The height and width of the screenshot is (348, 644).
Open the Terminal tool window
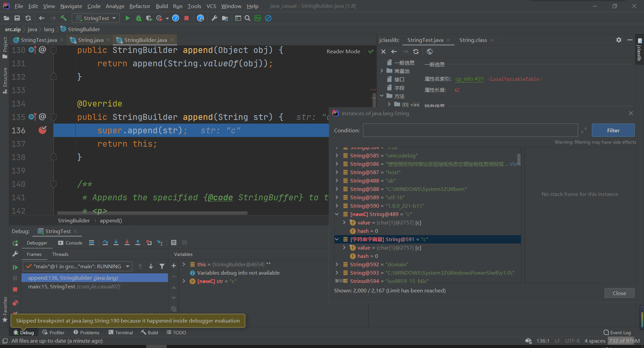(x=120, y=332)
